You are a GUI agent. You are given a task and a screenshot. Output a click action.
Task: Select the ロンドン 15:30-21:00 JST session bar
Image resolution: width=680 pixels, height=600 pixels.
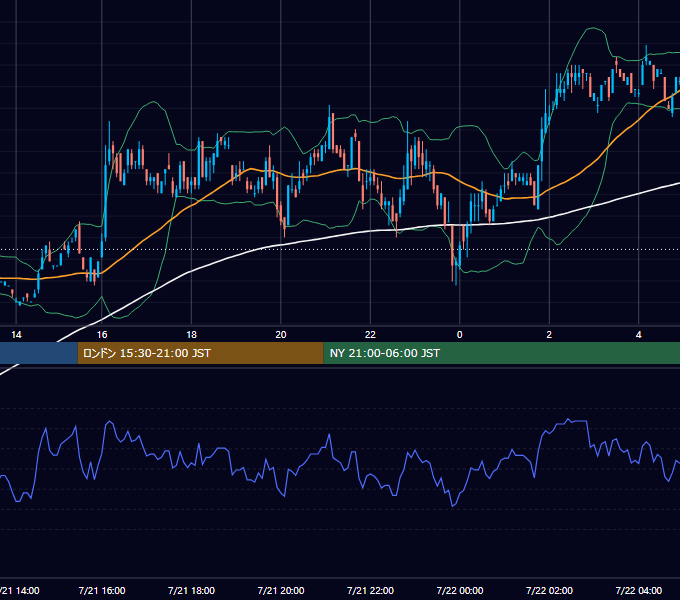coord(200,353)
